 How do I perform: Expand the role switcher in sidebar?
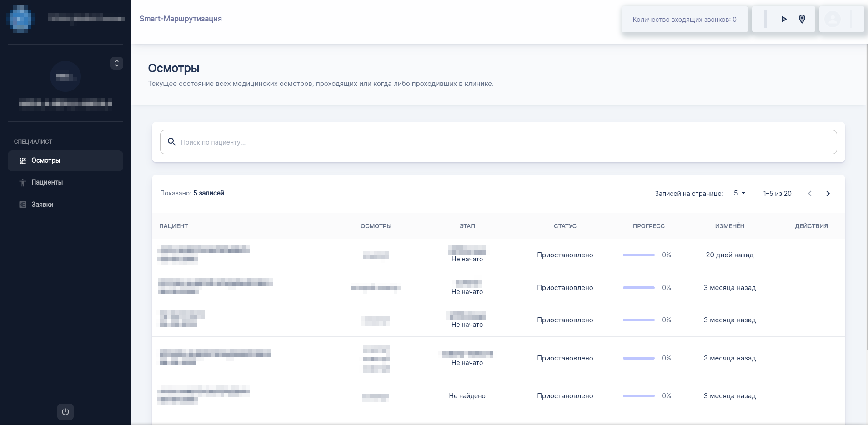click(117, 63)
